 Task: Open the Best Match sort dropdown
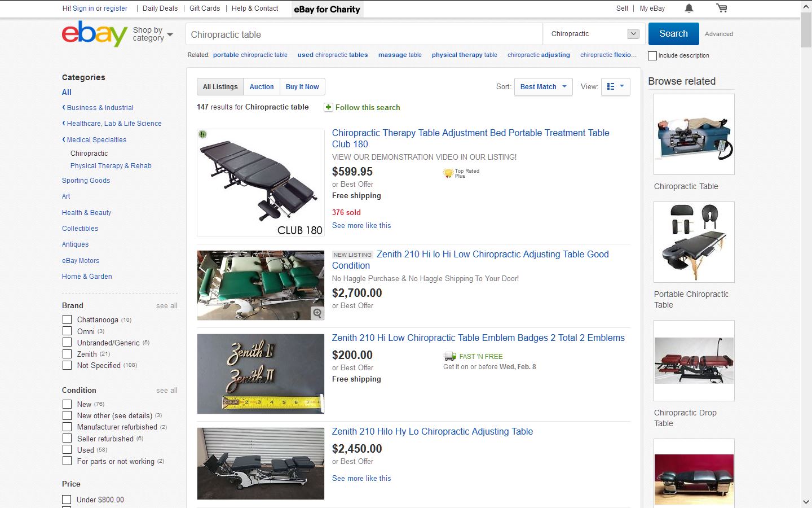(x=544, y=86)
